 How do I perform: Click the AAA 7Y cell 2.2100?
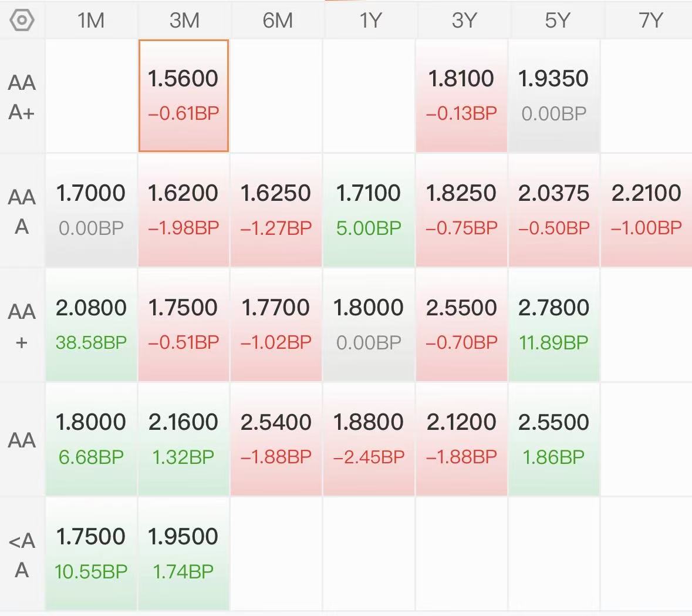pyautogui.click(x=646, y=210)
